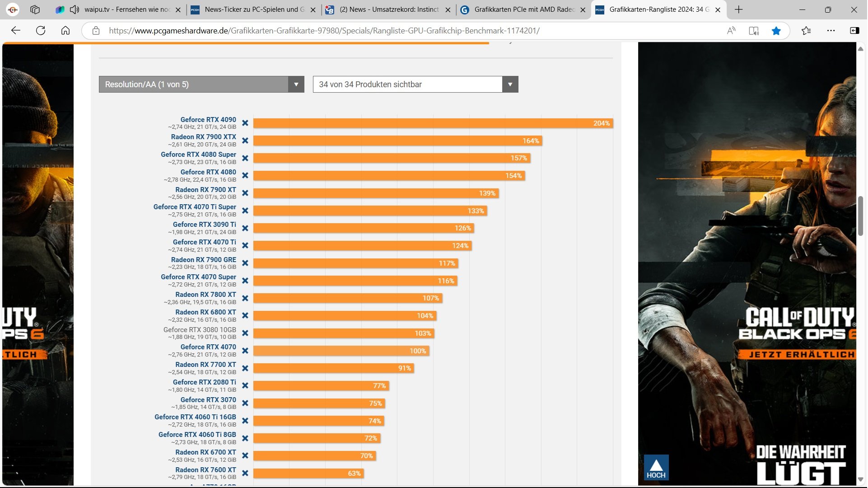868x488 pixels.
Task: Open the Radeon RX 7800 XT link
Action: pyautogui.click(x=205, y=295)
